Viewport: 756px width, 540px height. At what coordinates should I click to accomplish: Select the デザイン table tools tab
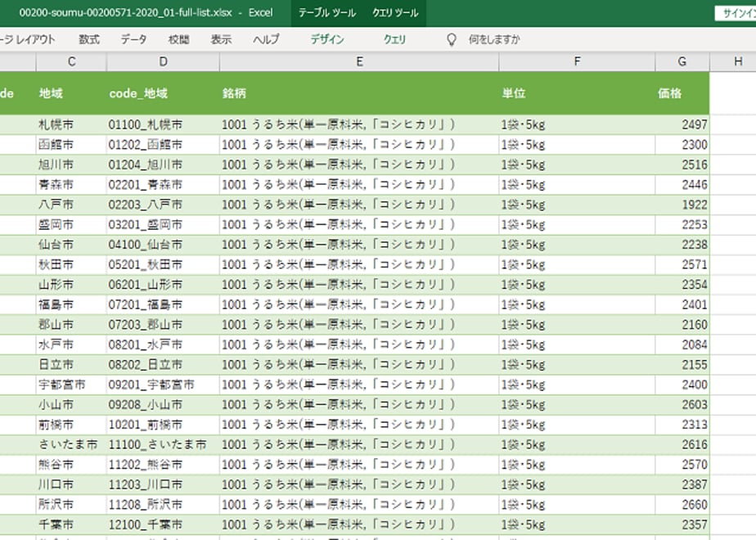pos(327,39)
